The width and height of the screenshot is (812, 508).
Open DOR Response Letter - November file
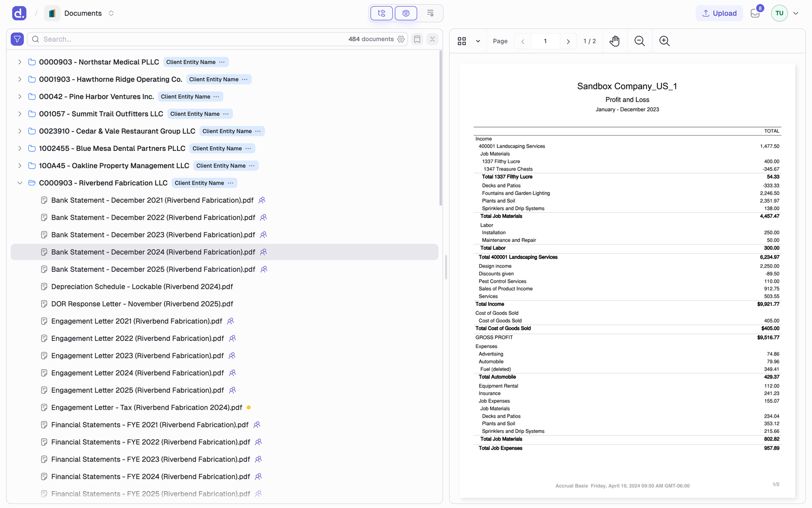click(142, 304)
